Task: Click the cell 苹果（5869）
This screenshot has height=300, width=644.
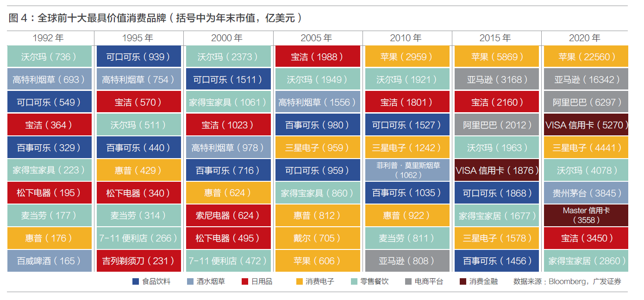Action: click(x=497, y=57)
